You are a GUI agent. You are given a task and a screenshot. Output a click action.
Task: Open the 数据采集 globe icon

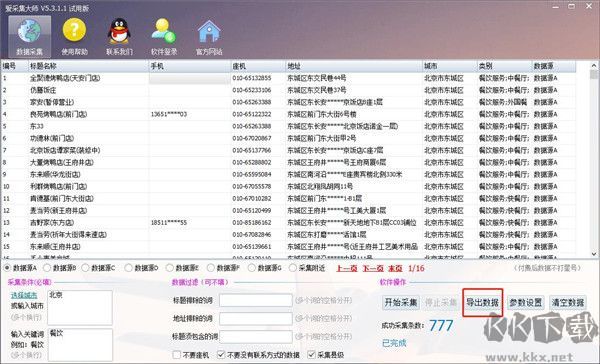click(x=29, y=36)
